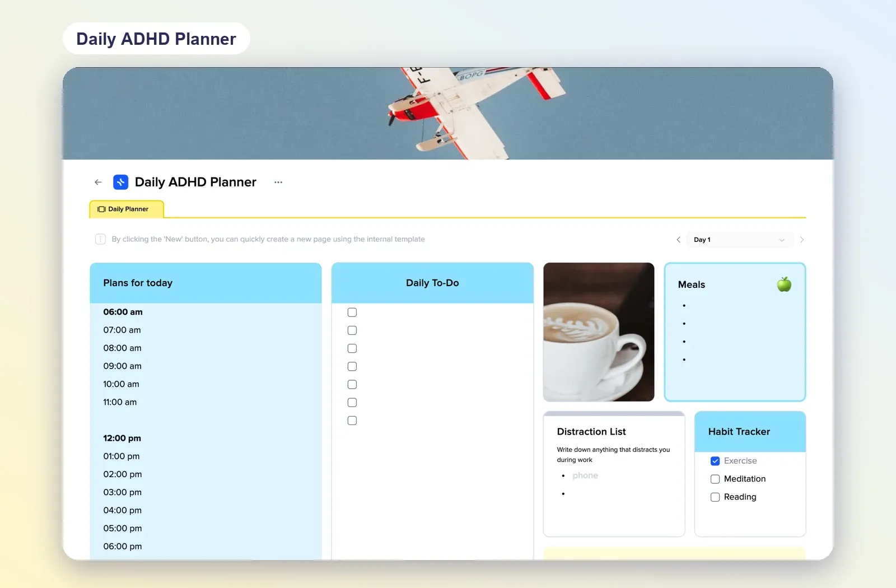The image size is (896, 588).
Task: Click the 11:00 am time slot
Action: [120, 402]
